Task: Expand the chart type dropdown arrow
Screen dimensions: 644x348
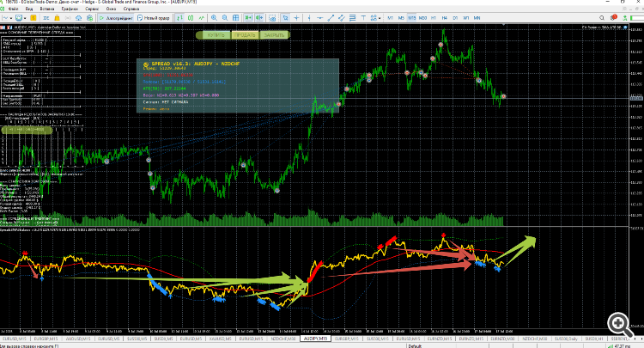Action: click(11, 18)
